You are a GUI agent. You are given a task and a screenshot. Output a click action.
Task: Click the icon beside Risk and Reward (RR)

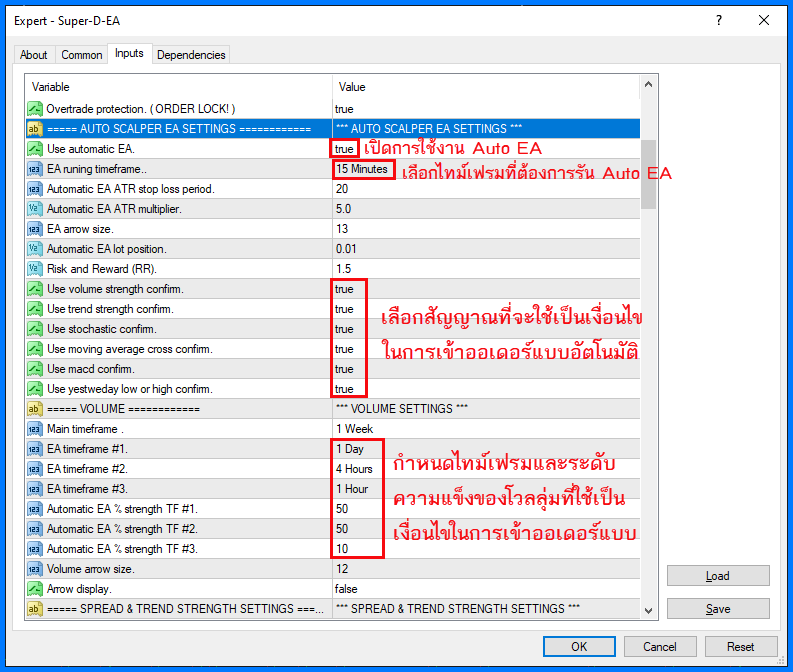point(35,269)
